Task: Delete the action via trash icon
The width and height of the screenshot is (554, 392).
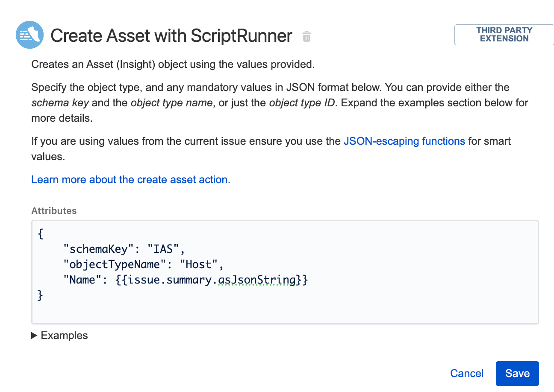Action: click(306, 37)
